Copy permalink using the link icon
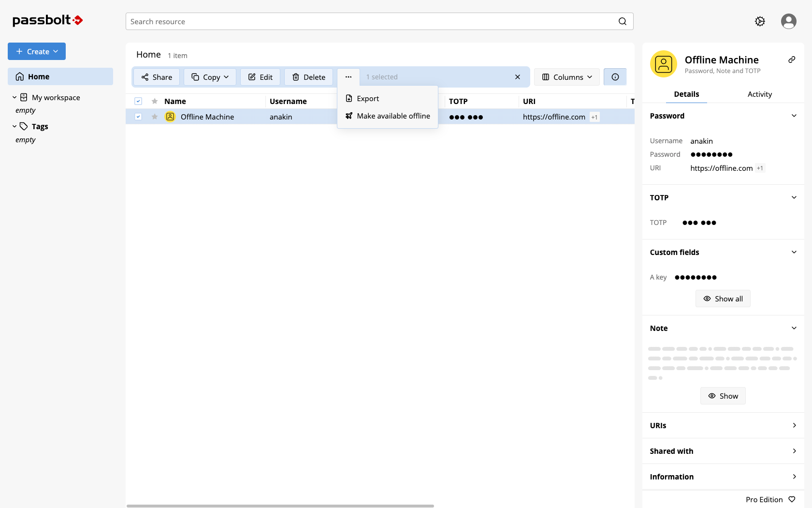 (x=792, y=60)
